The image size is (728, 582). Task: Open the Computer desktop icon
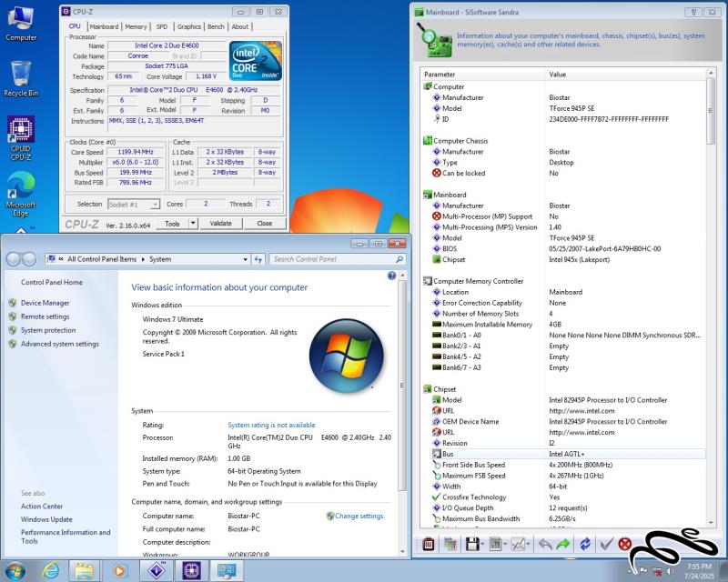tap(21, 25)
